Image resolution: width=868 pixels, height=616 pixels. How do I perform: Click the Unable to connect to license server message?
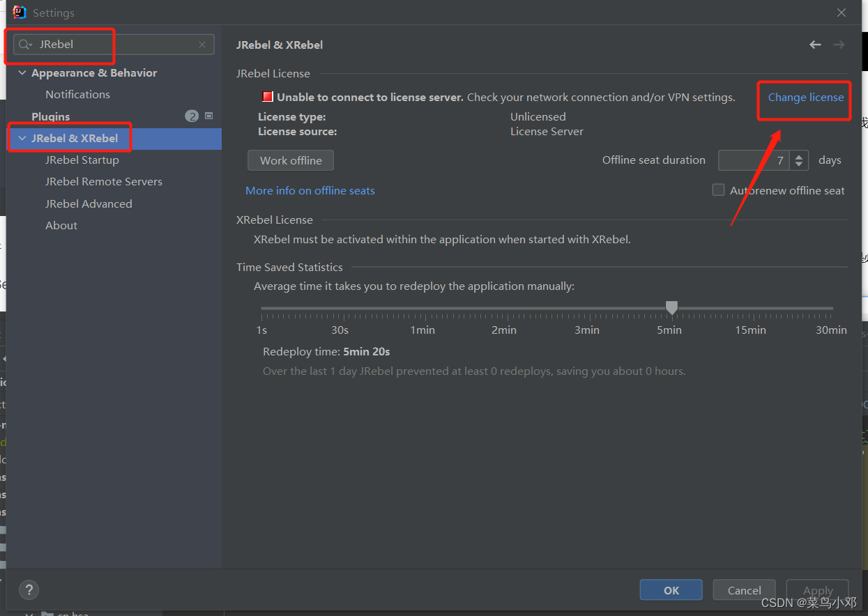[x=370, y=97]
